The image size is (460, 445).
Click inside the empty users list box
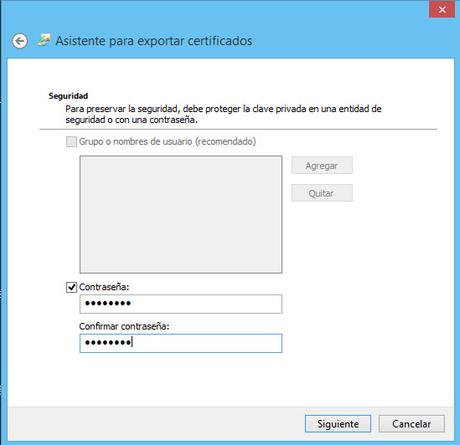181,214
